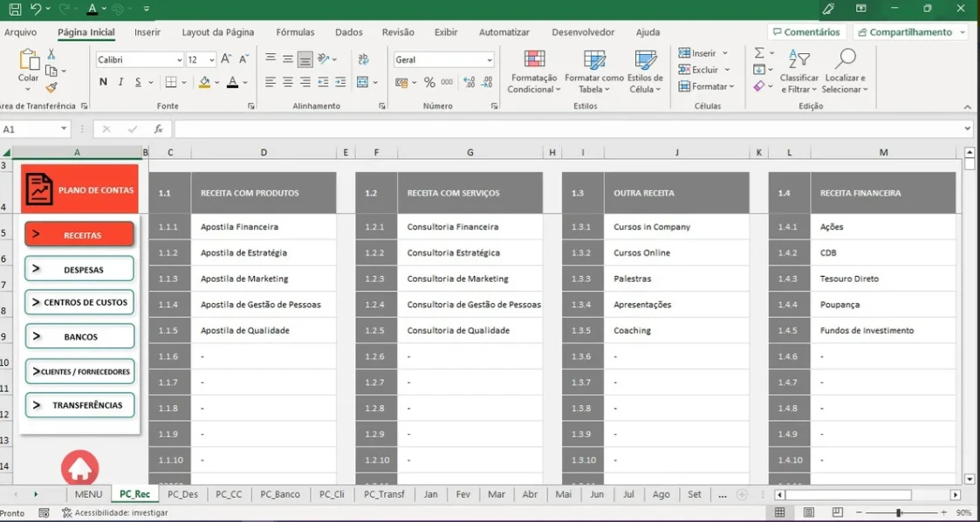Open the Calibri font name dropdown

tap(179, 60)
